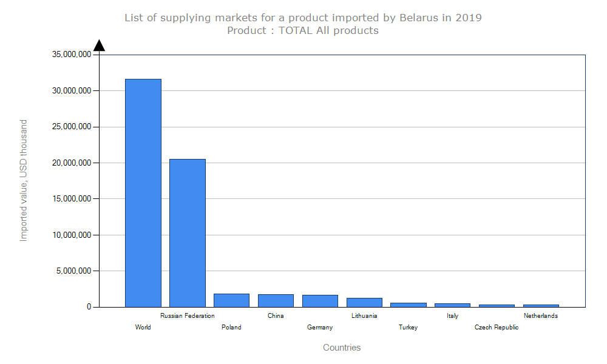Click the 'Product : TOTAL All products' subtitle
Viewport: 607px width, 364px height.
[303, 30]
